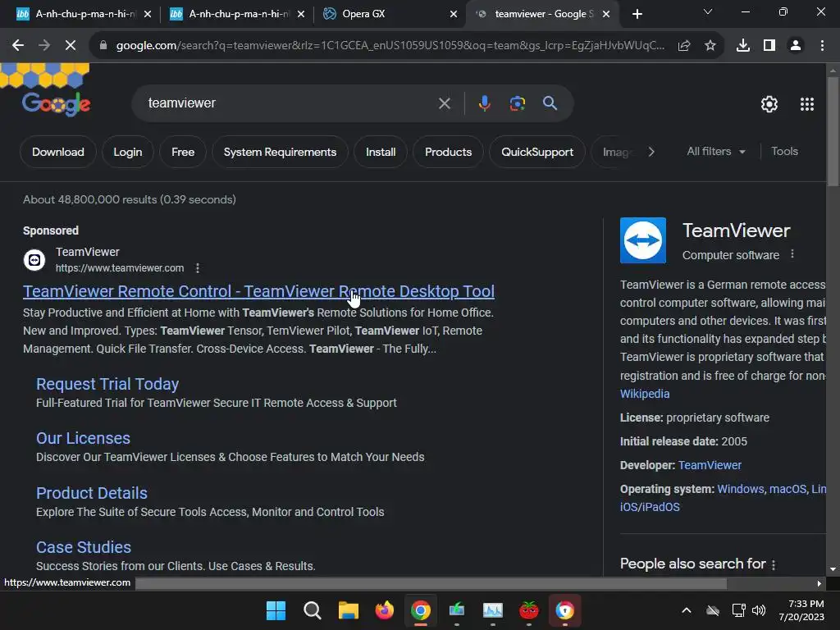
Task: Open more options next to Computer software
Action: (x=792, y=254)
